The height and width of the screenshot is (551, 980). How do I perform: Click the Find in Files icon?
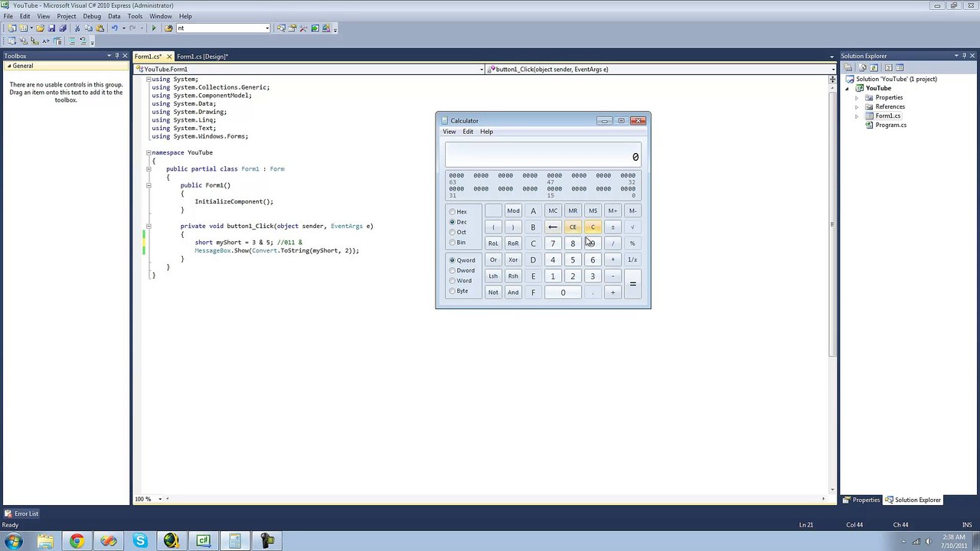168,28
